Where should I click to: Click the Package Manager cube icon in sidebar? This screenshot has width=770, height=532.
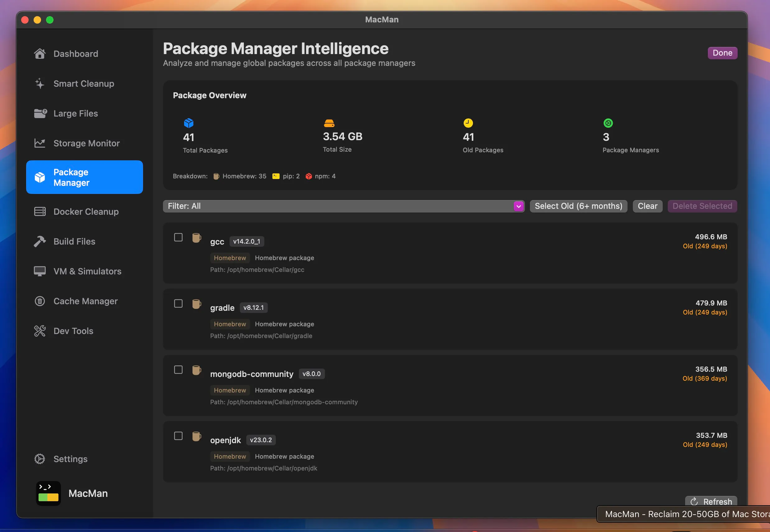click(40, 177)
